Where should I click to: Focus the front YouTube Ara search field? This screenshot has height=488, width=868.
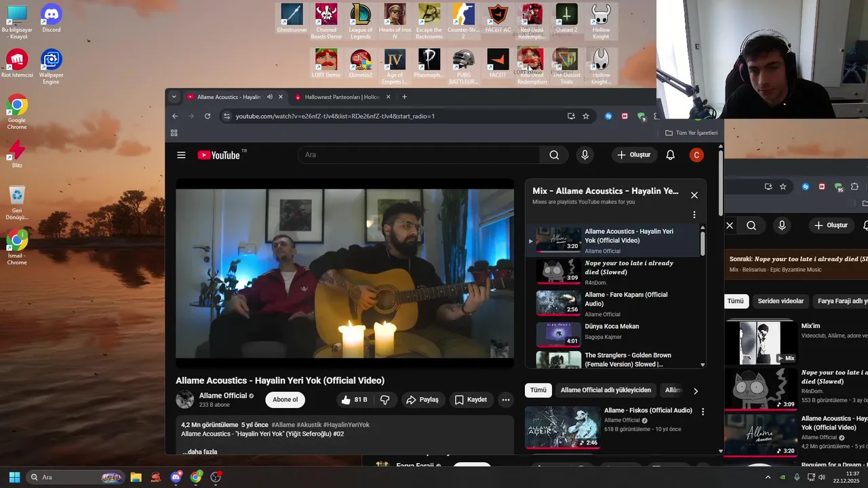418,155
